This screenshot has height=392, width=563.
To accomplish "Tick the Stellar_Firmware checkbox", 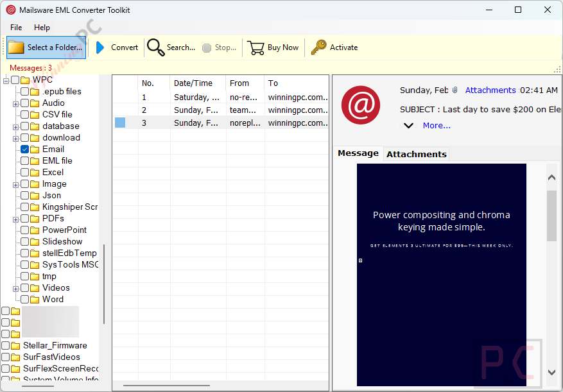I will tap(5, 346).
